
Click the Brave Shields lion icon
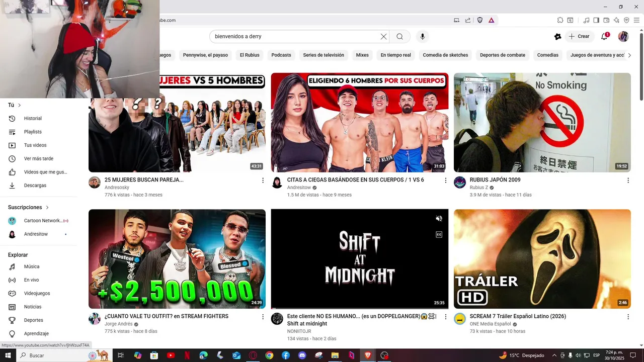(479, 20)
